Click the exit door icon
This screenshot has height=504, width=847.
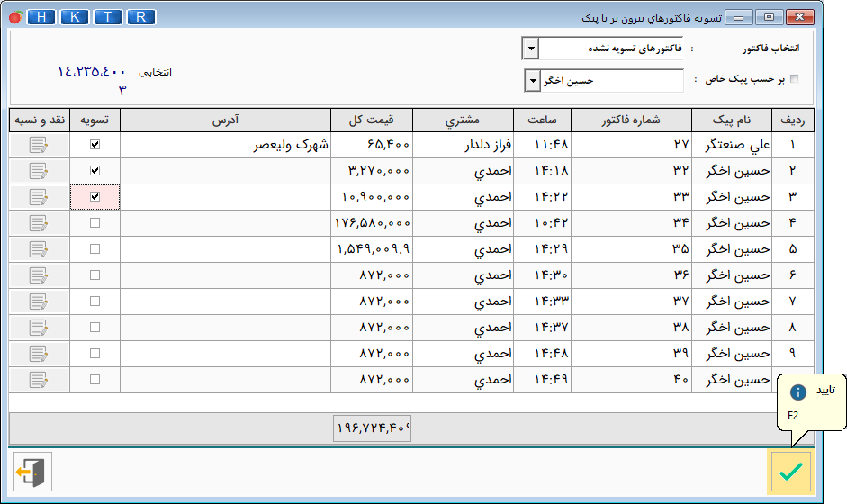32,472
